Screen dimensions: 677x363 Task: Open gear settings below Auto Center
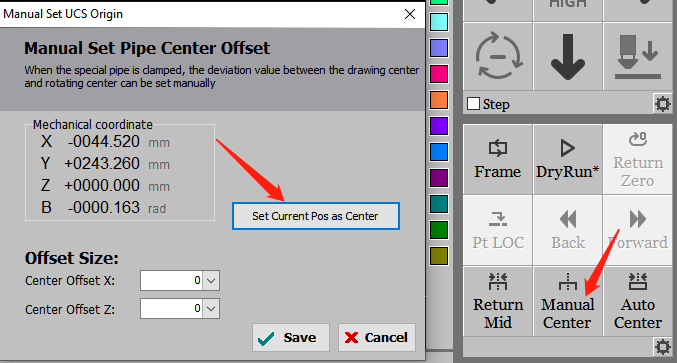click(663, 347)
